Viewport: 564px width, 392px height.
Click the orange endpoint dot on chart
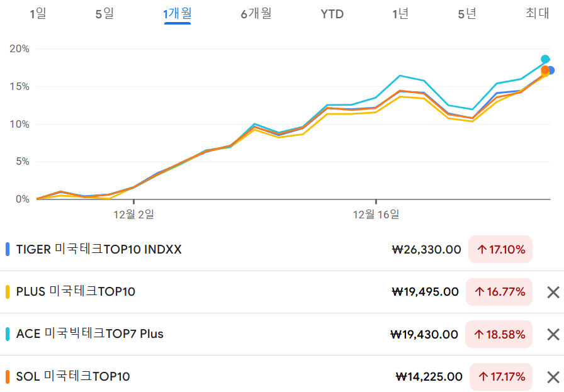545,70
